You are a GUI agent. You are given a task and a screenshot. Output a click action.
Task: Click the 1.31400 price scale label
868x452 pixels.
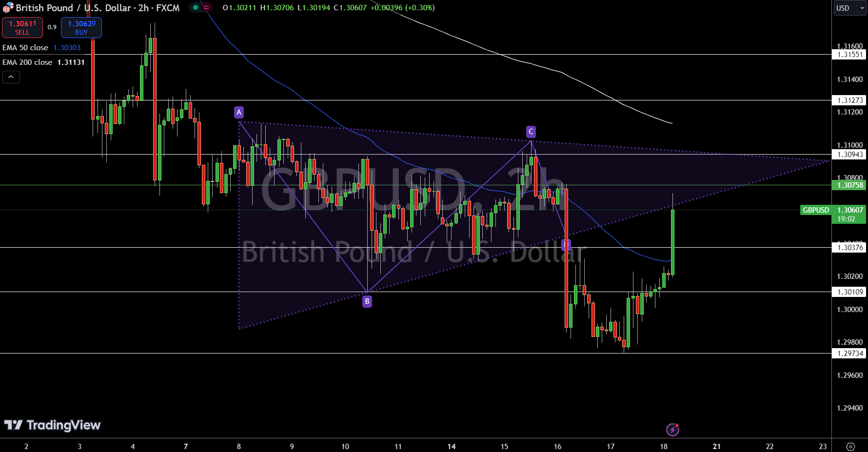click(x=849, y=79)
